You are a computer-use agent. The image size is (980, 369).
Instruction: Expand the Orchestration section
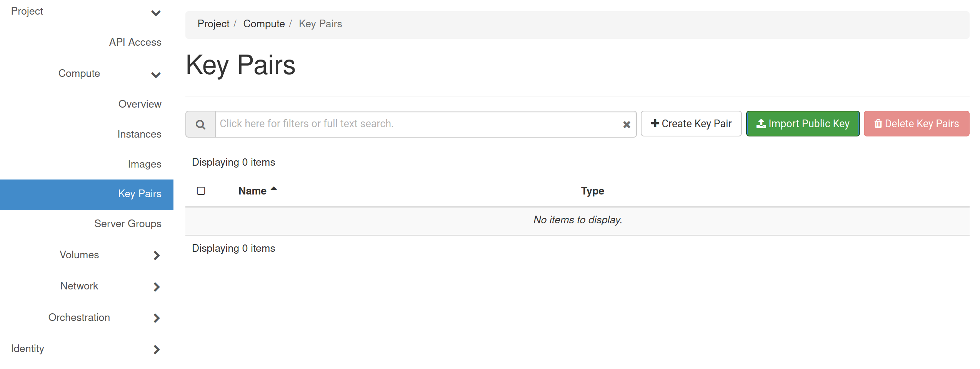(156, 318)
